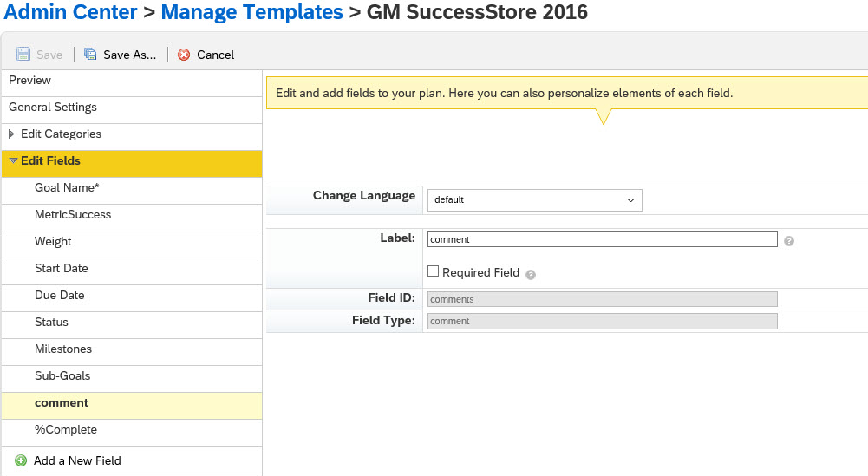Click the Field Type: label
This screenshot has height=476, width=868.
383,321
